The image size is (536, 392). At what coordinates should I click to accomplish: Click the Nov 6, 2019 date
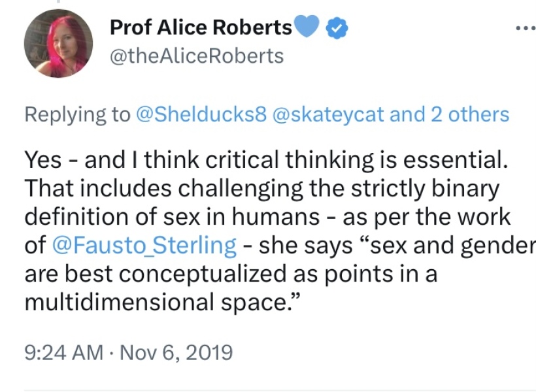pos(177,353)
